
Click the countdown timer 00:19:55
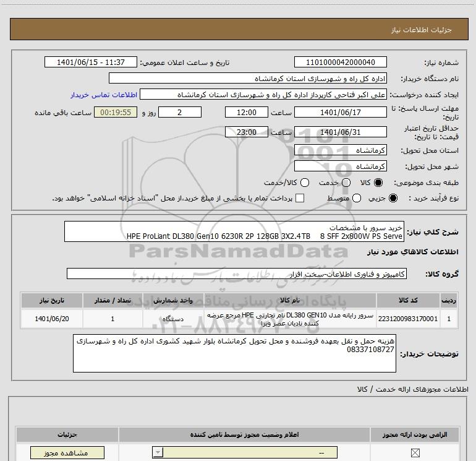[x=116, y=113]
